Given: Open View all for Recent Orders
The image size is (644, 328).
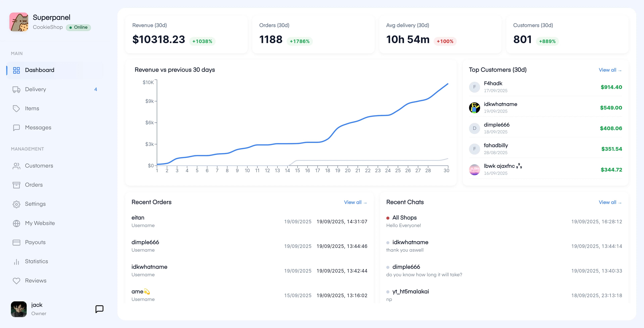Looking at the screenshot, I should [355, 202].
